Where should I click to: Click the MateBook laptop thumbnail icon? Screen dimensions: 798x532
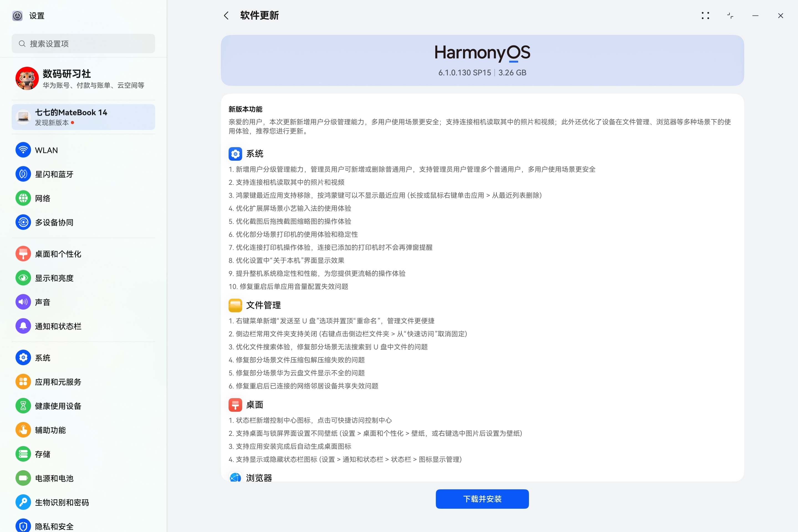tap(23, 117)
